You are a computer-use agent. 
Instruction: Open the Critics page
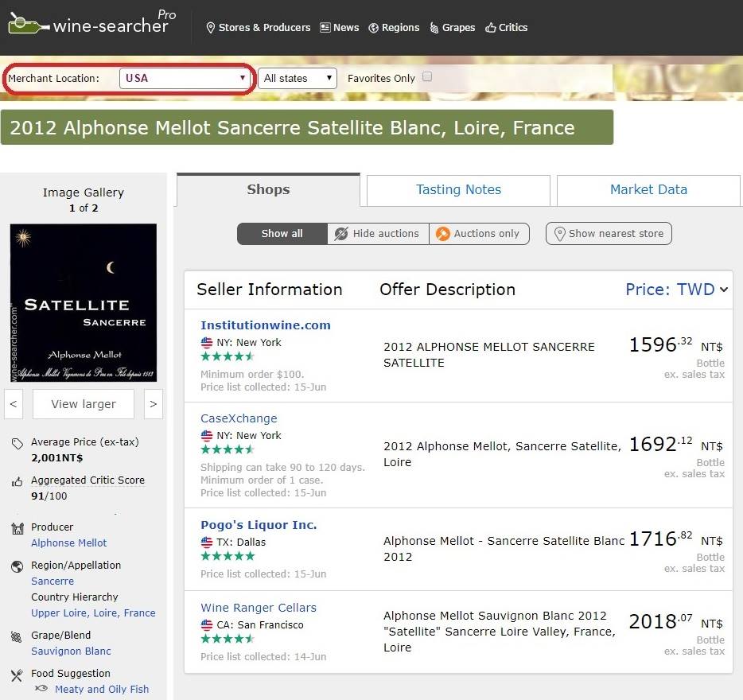coord(506,28)
